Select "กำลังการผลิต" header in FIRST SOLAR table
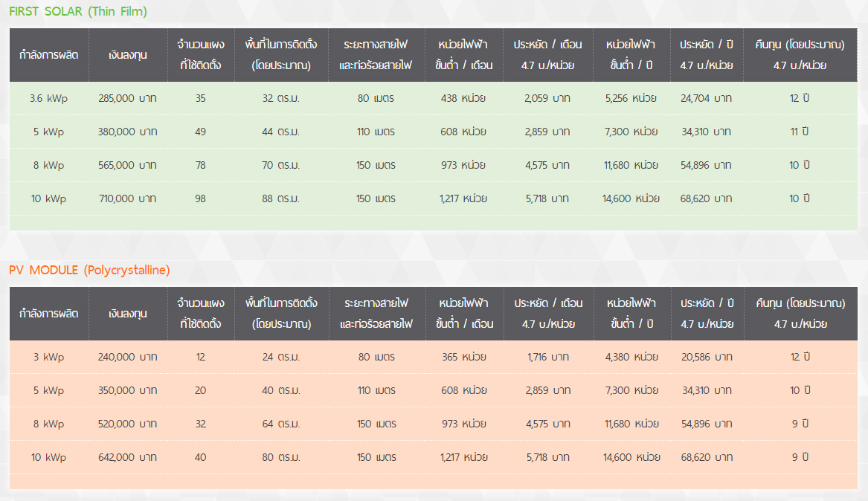The image size is (868, 501). [48, 55]
